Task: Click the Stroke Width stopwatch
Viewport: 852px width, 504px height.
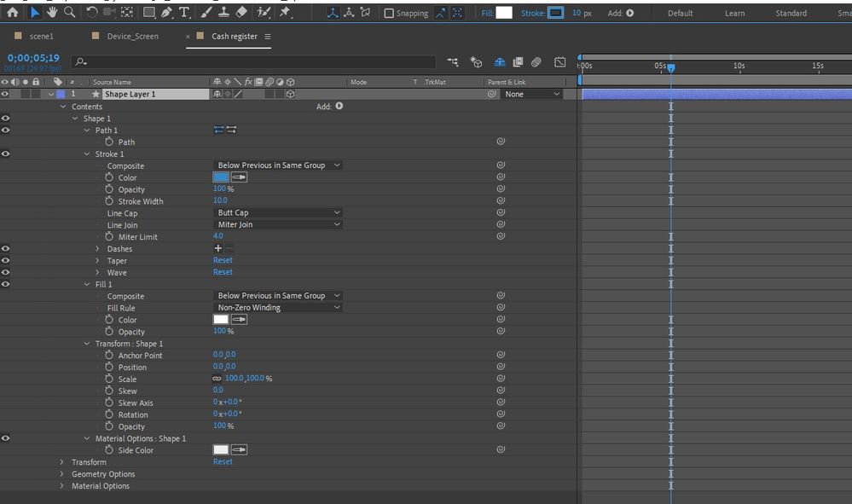Action: [x=109, y=201]
